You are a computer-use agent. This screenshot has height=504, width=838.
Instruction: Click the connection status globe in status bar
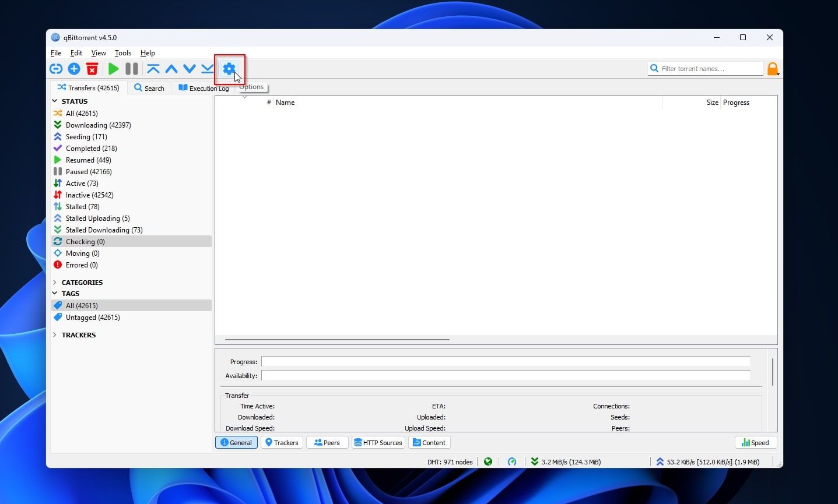coord(488,461)
